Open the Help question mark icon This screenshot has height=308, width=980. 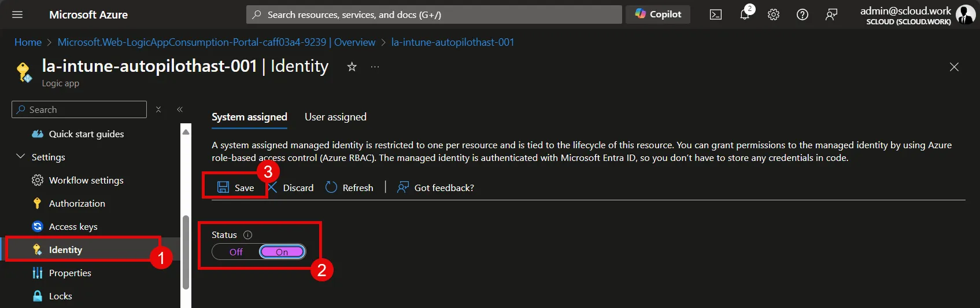[x=803, y=15]
